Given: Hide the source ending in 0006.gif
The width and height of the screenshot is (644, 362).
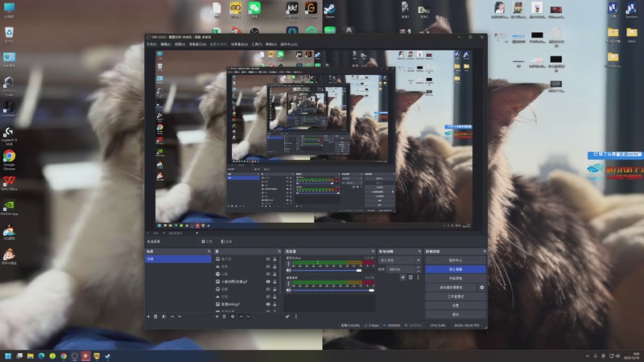Looking at the screenshot, I should (268, 304).
